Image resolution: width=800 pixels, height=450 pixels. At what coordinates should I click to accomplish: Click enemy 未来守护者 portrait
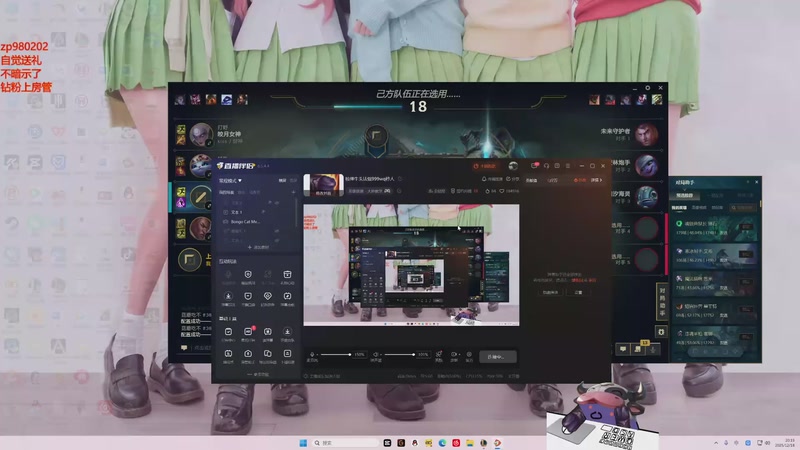tap(646, 134)
